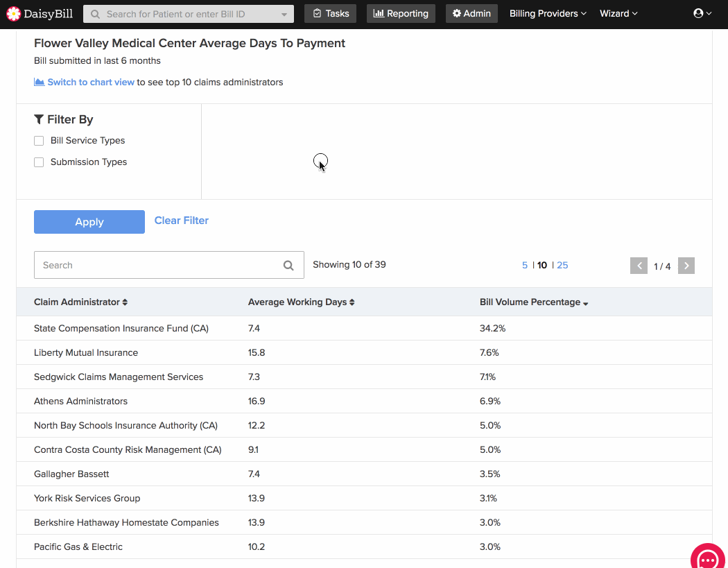The height and width of the screenshot is (568, 728).
Task: Select the Pacific Gas & Electric row
Action: pyautogui.click(x=364, y=547)
